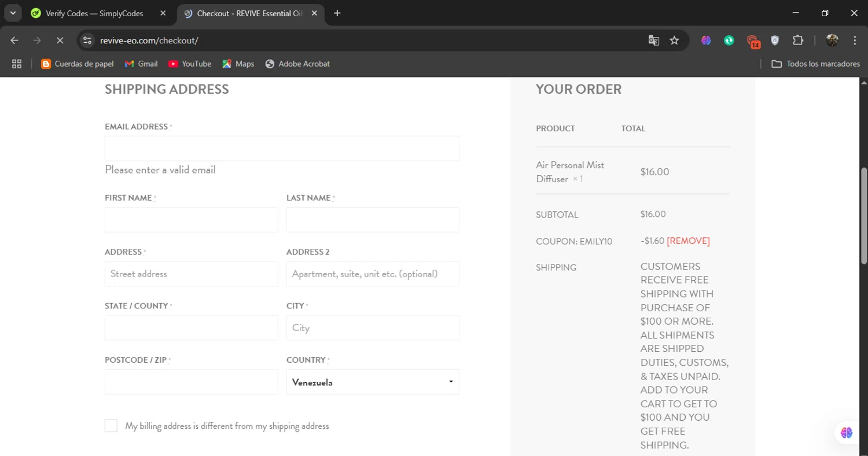Image resolution: width=868 pixels, height=456 pixels.
Task: Open the YouTube bookmark
Action: (x=190, y=64)
